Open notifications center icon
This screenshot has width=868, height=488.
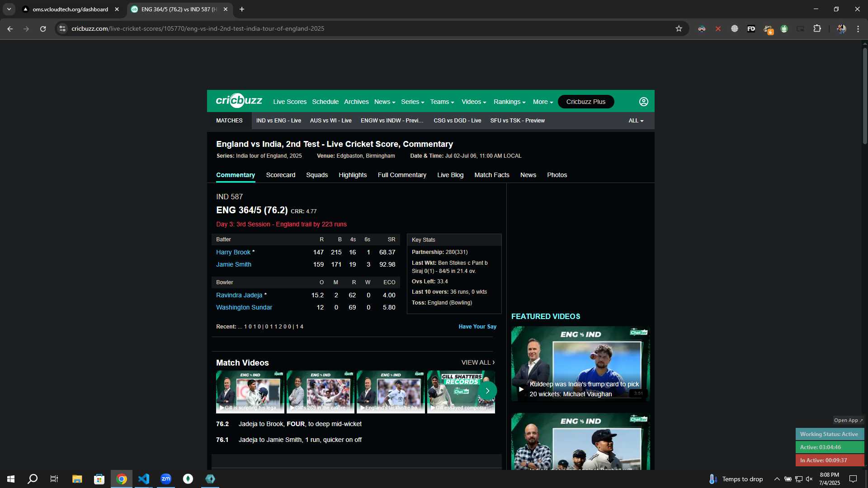click(853, 479)
